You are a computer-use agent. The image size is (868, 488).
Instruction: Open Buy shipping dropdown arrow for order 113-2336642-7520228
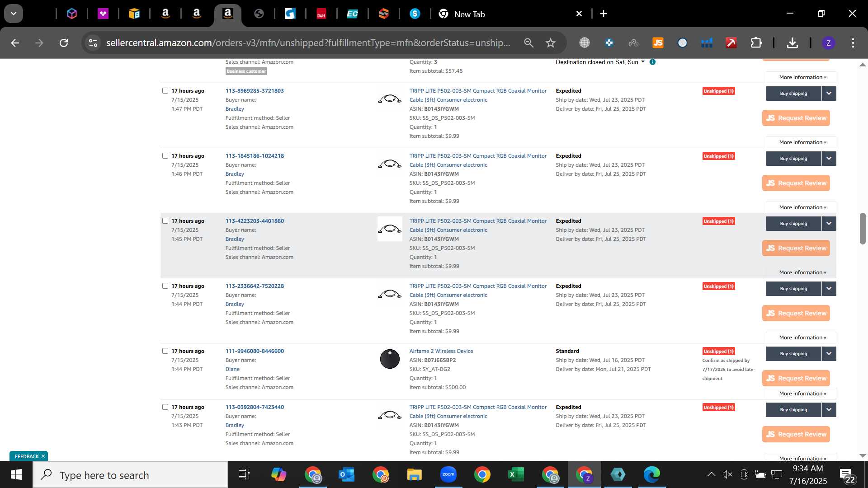point(829,289)
